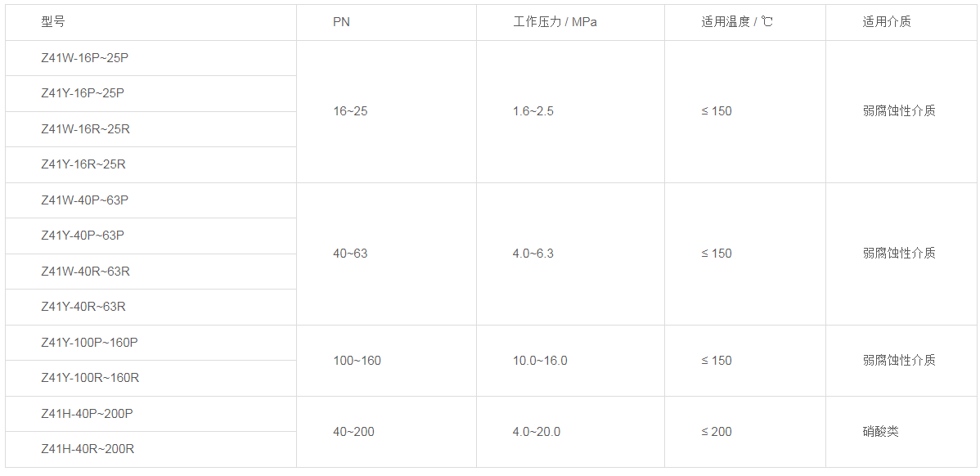The height and width of the screenshot is (476, 980).
Task: Click the Z41Y-40R~63R model cell
Action: (x=83, y=307)
